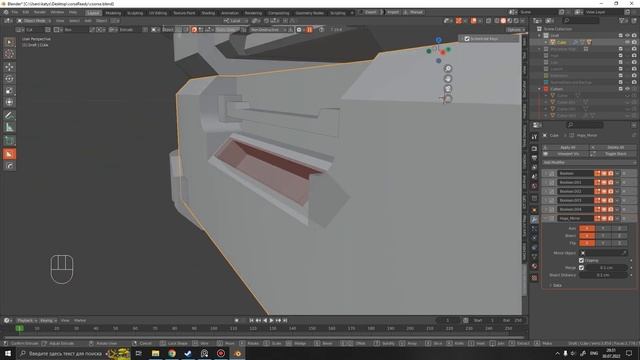
Task: Open the Add Modifier dropdown
Action: pos(589,162)
